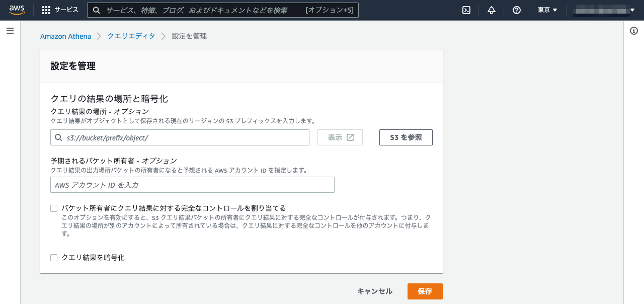Image resolution: width=644 pixels, height=304 pixels.
Task: Click the orange 保存 button
Action: click(x=425, y=291)
